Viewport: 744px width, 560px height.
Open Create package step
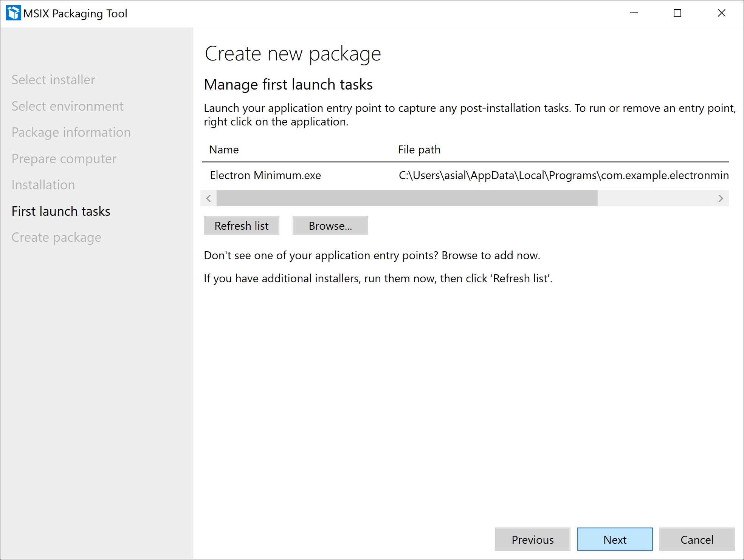[56, 237]
